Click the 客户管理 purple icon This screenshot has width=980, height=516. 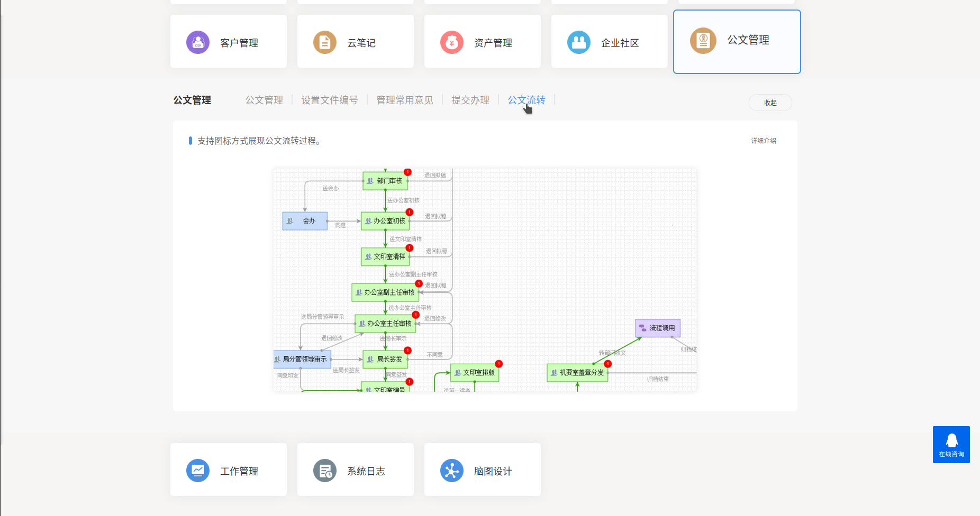pos(198,42)
